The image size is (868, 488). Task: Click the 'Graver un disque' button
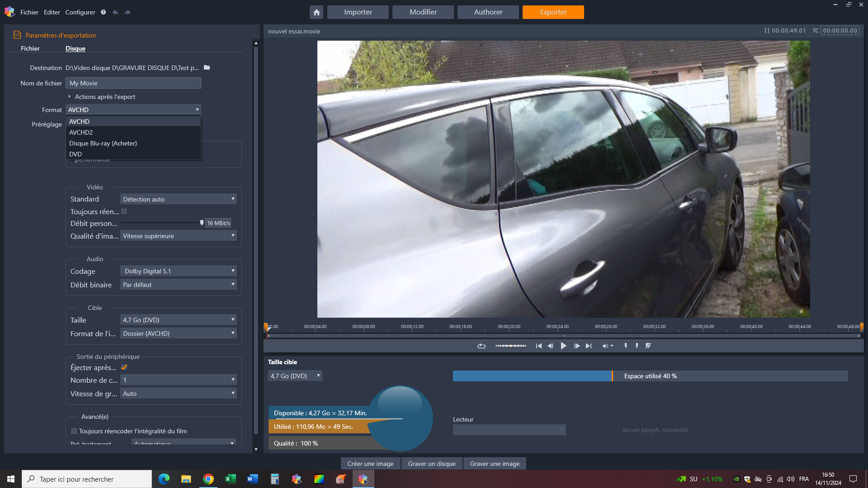[x=431, y=464]
